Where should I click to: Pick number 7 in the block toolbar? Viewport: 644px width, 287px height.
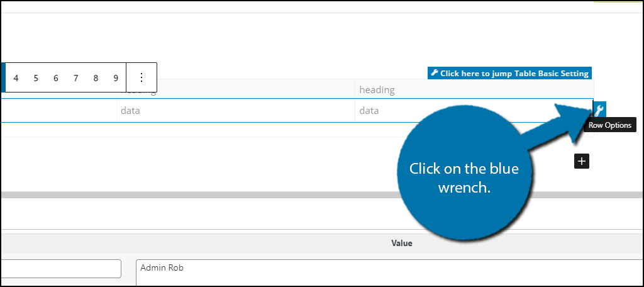pyautogui.click(x=75, y=77)
